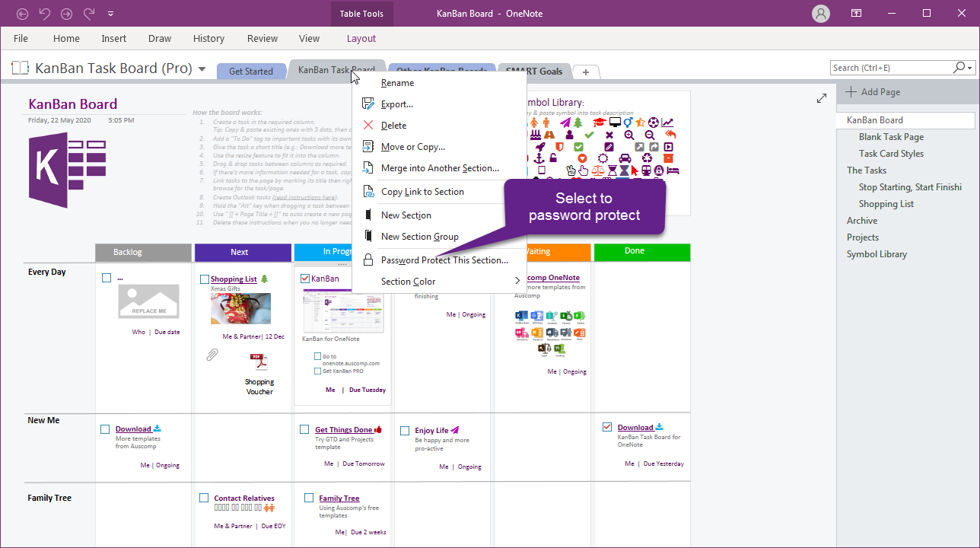Click the Back navigation arrow
The height and width of the screenshot is (548, 980).
[x=22, y=14]
